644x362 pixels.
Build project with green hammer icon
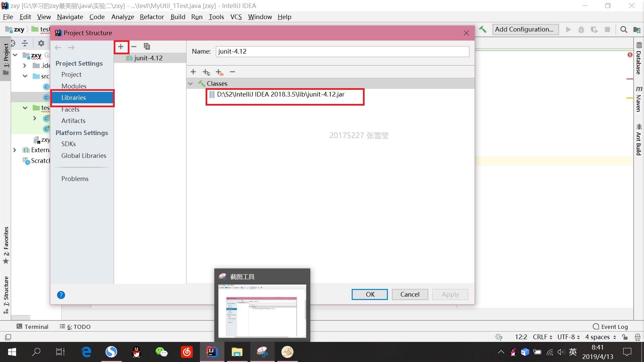[483, 29]
